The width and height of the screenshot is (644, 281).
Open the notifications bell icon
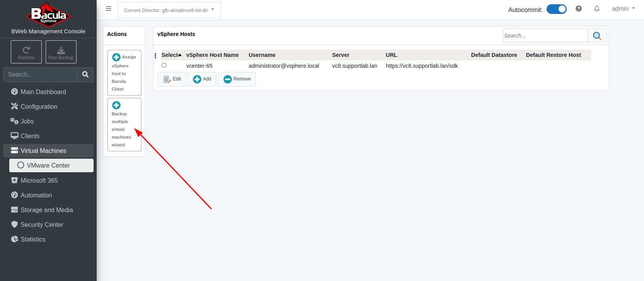tap(597, 9)
